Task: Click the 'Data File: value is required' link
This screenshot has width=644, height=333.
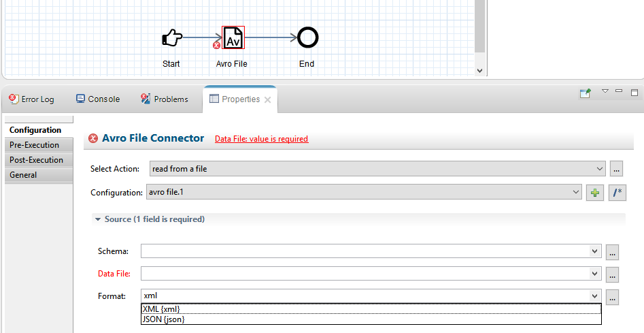Action: (x=262, y=139)
